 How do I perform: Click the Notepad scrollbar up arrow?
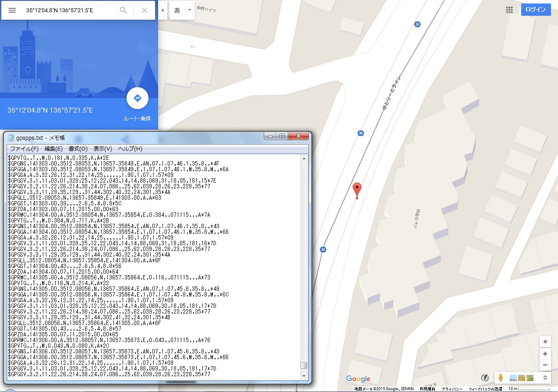point(304,158)
